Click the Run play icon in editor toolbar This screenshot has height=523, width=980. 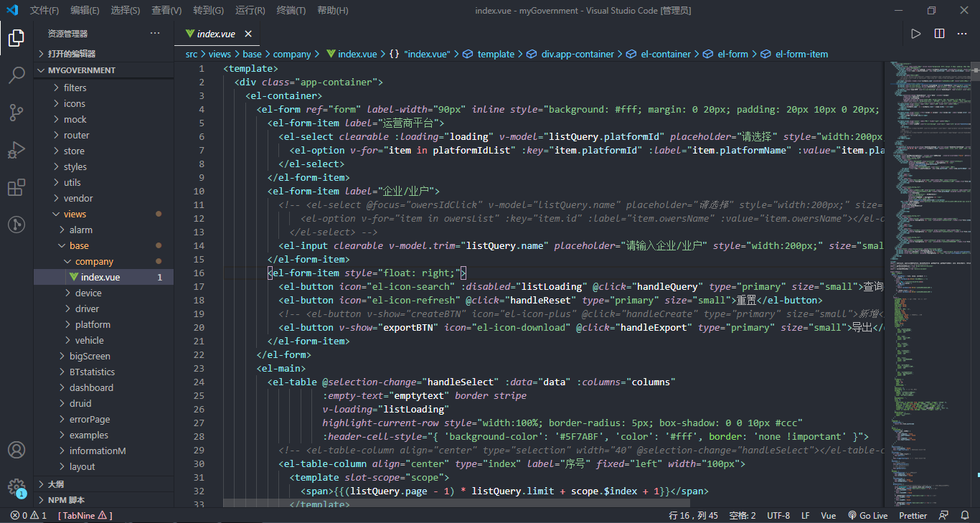tap(915, 34)
